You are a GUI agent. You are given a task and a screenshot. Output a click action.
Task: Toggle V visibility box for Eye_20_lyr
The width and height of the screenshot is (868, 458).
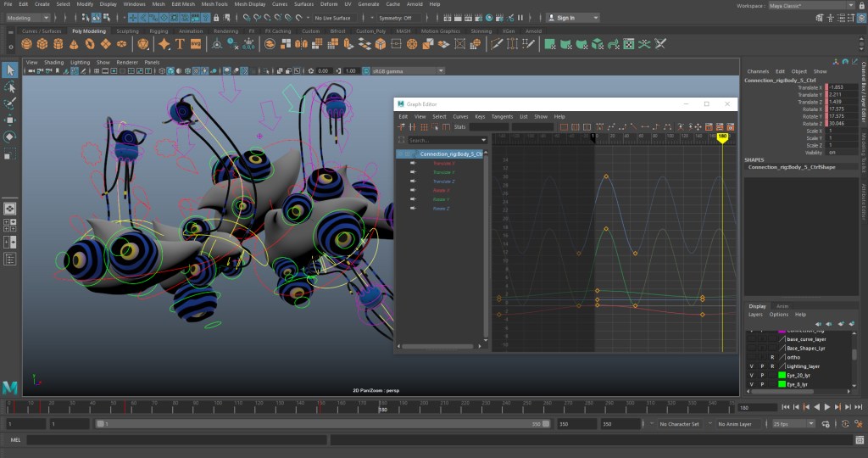[751, 375]
